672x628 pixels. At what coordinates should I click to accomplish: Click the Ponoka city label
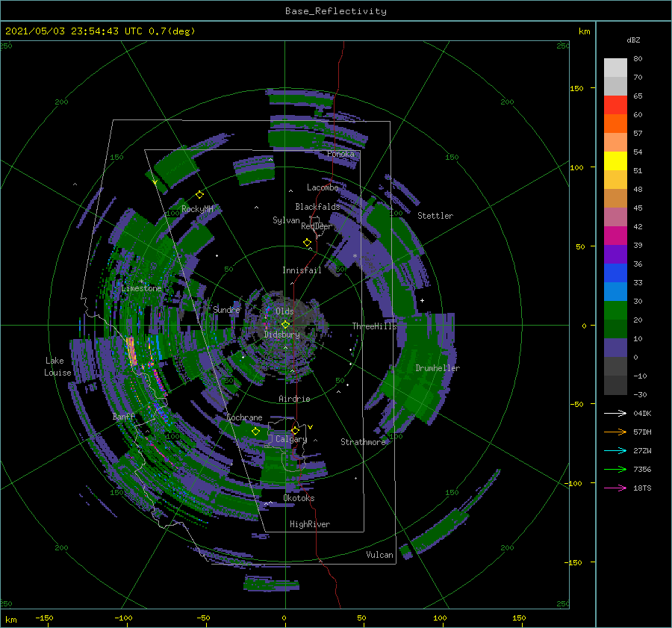pos(340,154)
